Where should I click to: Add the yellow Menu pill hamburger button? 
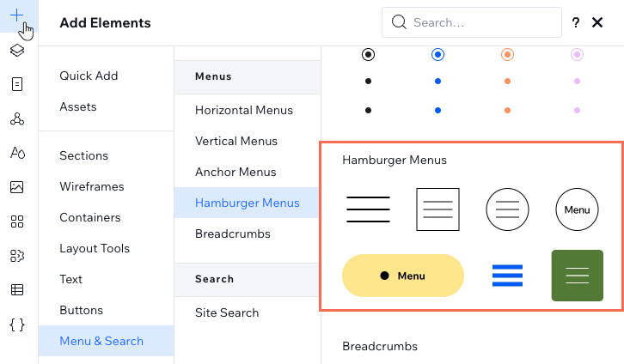click(403, 276)
